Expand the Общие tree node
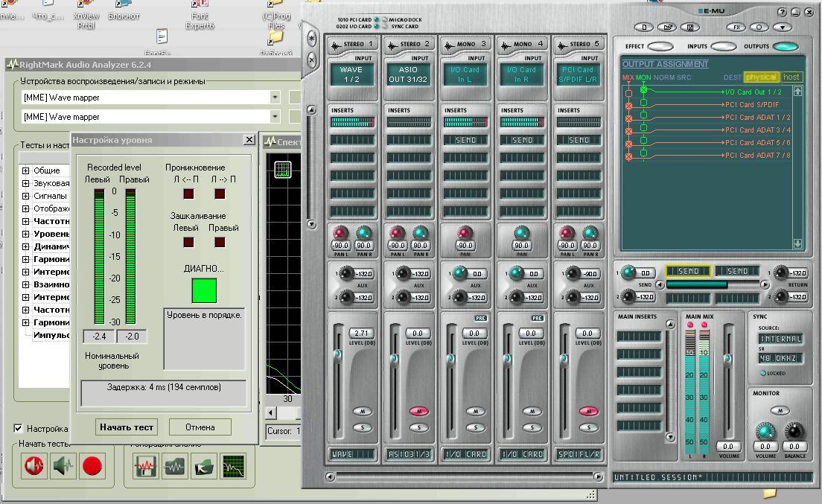Image resolution: width=822 pixels, height=504 pixels. click(25, 170)
